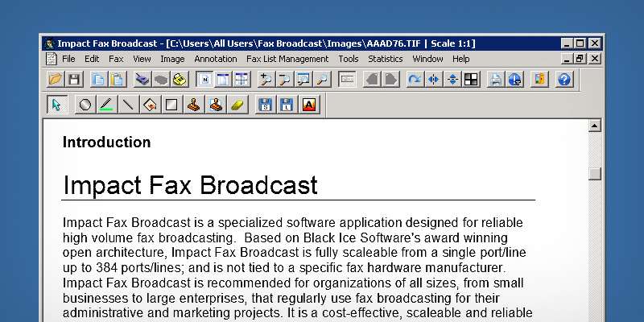
Task: Click the Save floppy disk icon
Action: (x=74, y=79)
